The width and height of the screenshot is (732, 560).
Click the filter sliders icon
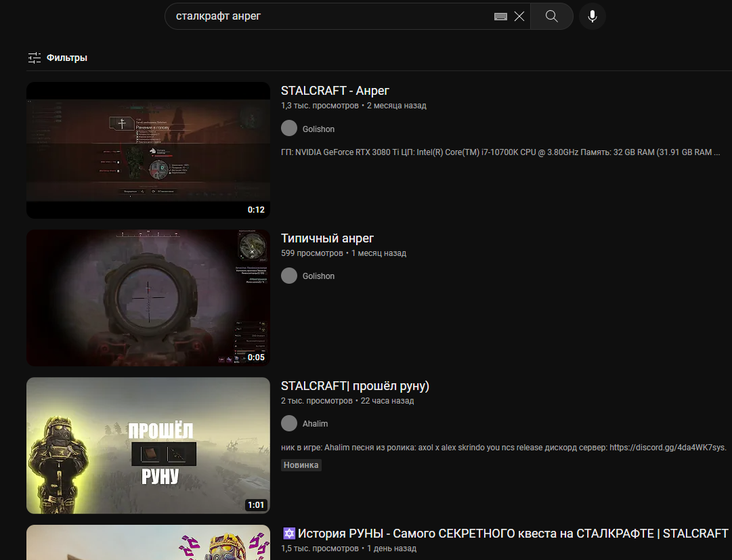tap(35, 58)
